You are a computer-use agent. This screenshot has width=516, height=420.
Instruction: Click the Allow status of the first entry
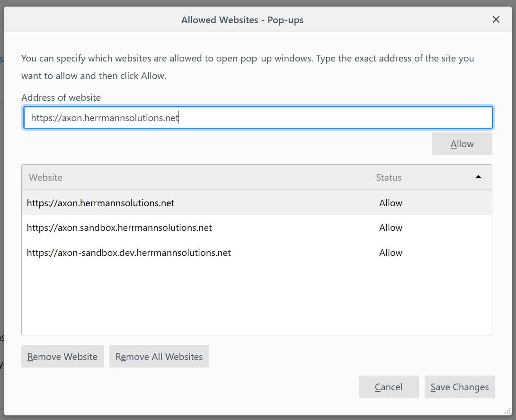pyautogui.click(x=391, y=202)
